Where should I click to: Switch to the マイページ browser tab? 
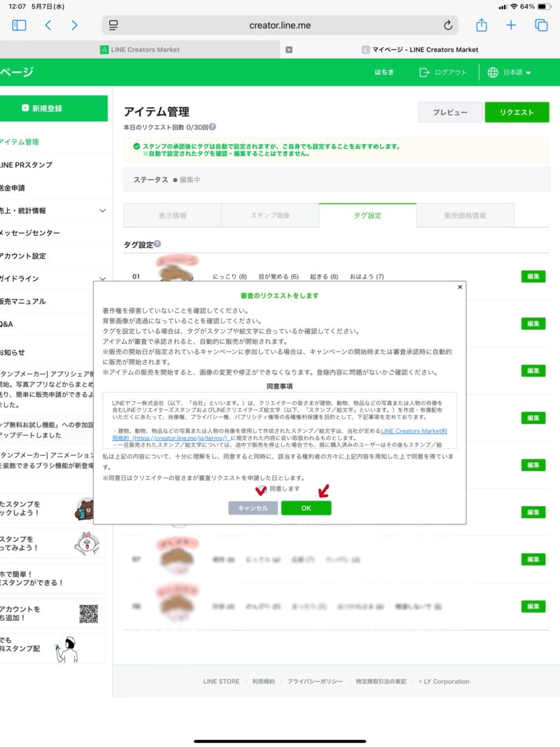[x=420, y=50]
